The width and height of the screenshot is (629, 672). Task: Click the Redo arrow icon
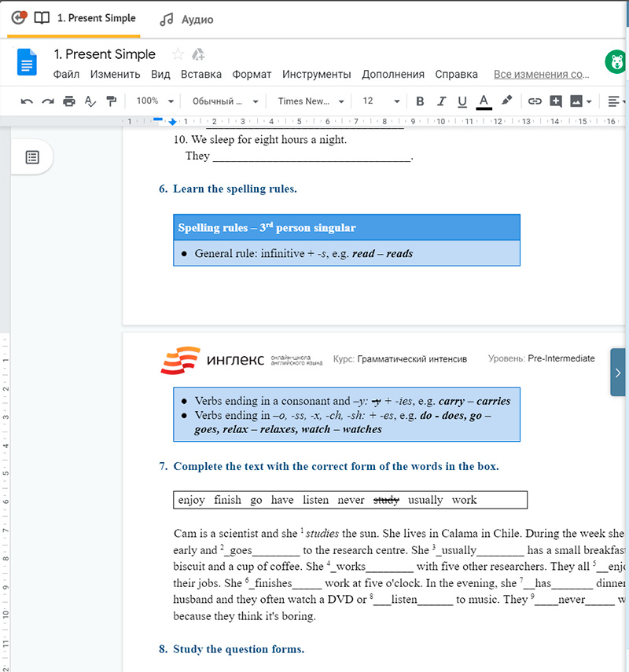(x=48, y=101)
